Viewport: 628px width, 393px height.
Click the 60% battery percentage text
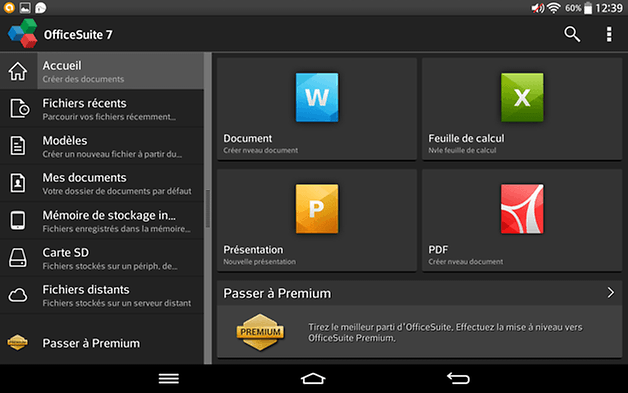(573, 8)
